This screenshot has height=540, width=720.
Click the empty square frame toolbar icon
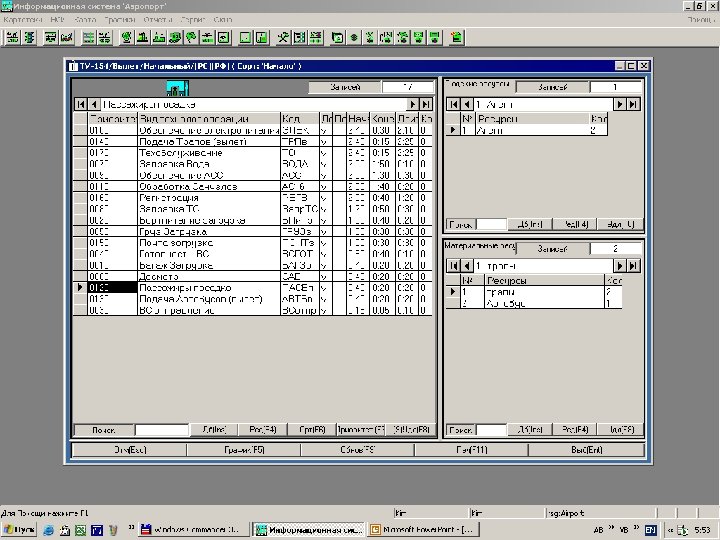246,37
